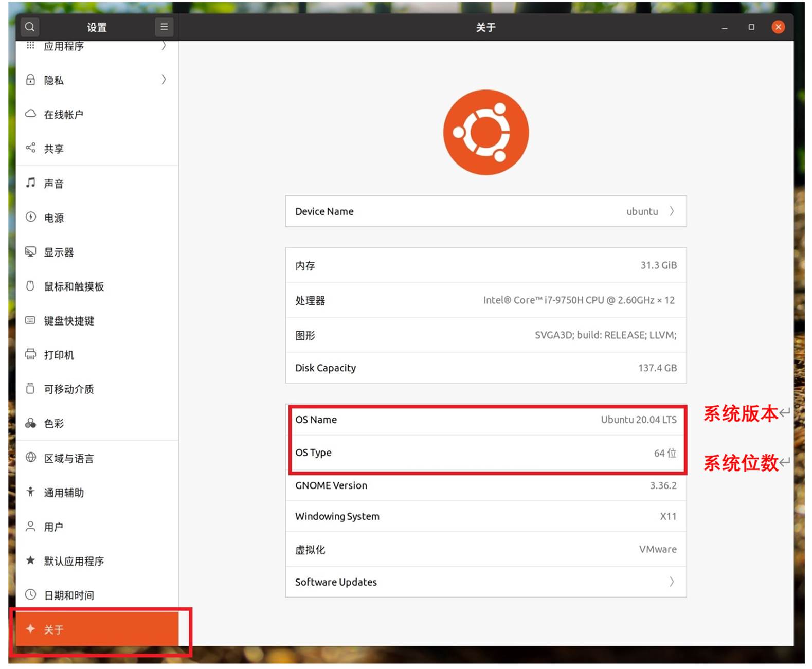812x669 pixels.
Task: Click the 内存 value 31.3 GiB
Action: pyautogui.click(x=658, y=265)
